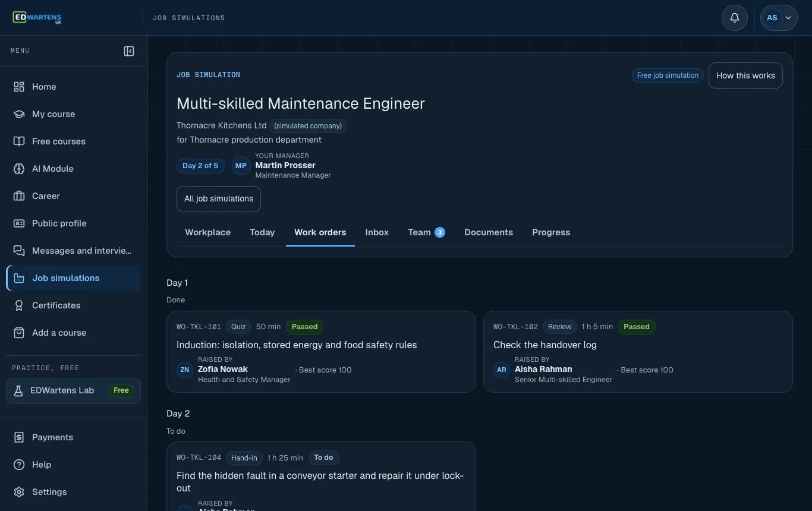This screenshot has height=511, width=812.
Task: Open notifications bell
Action: tap(735, 18)
